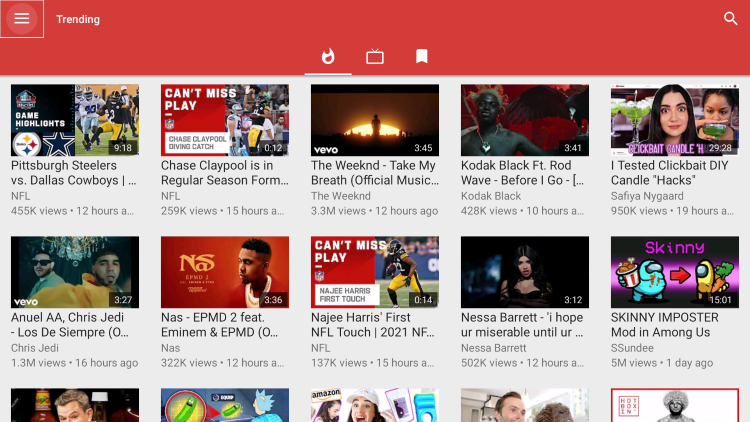
Task: Click channel name 'SSundee'
Action: pyautogui.click(x=632, y=348)
